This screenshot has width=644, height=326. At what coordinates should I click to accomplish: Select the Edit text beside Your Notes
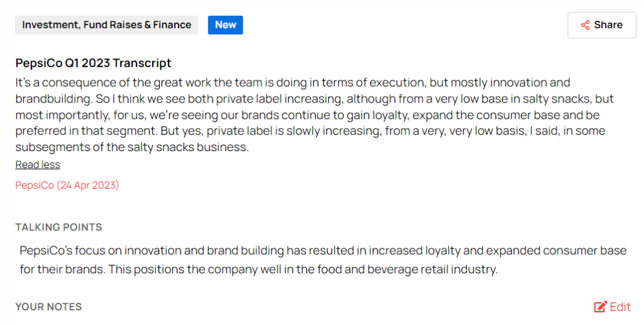620,307
